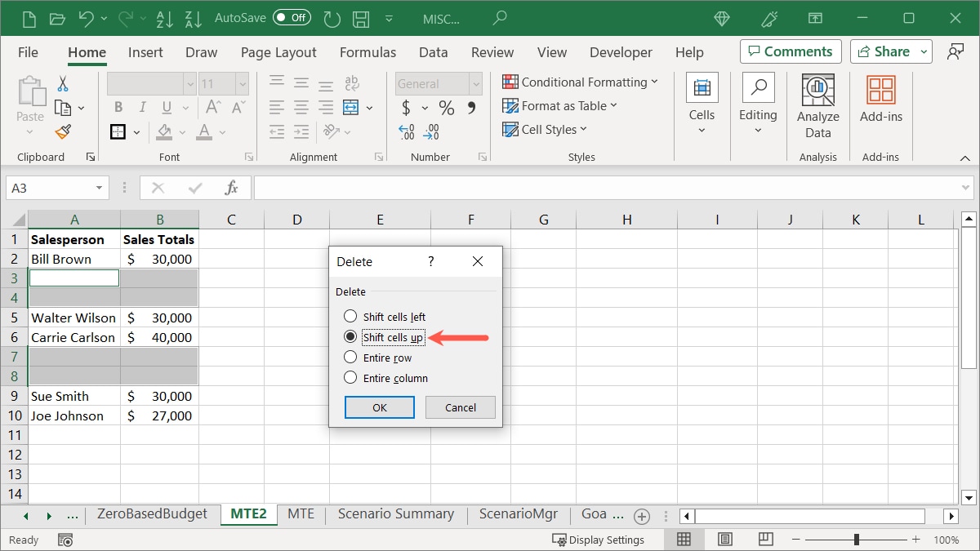Choose the Entire row delete option
980x551 pixels.
coord(351,357)
